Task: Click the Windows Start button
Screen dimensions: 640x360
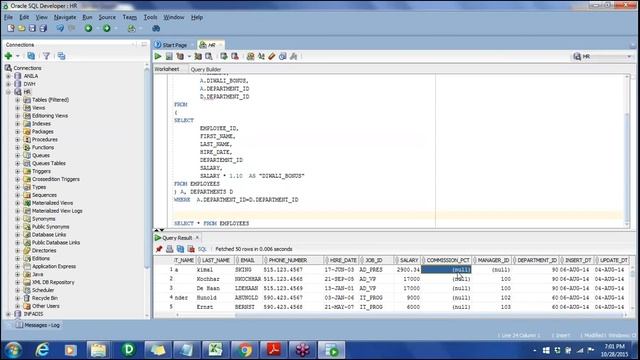Action: pos(13,350)
